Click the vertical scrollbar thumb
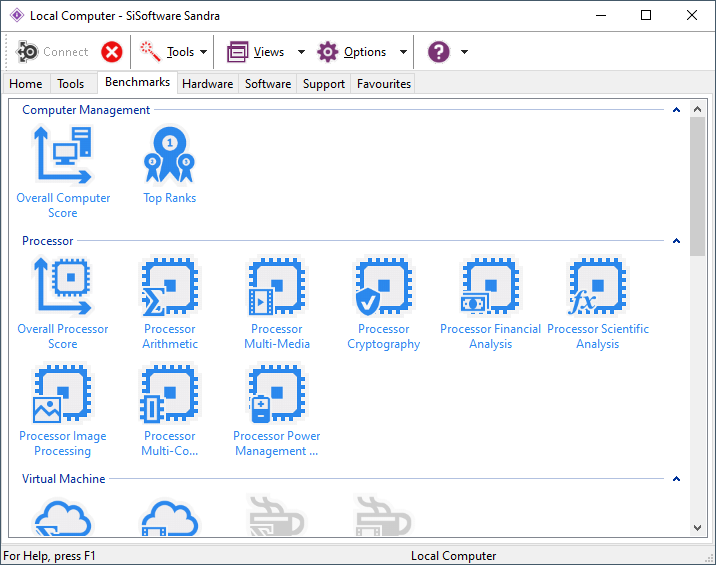Screen dimensions: 716x565 pyautogui.click(x=697, y=186)
